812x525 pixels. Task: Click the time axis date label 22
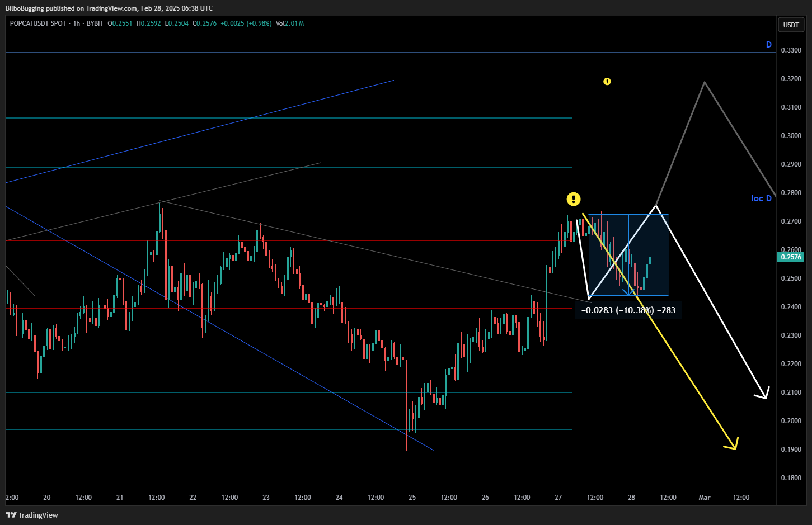click(x=193, y=498)
